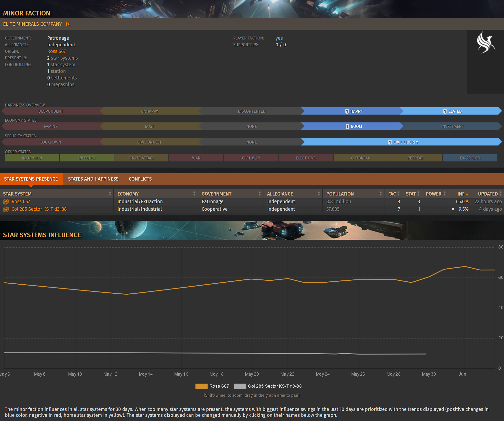The image size is (504, 421).
Task: Sort table by Updated column arrows
Action: coord(500,194)
